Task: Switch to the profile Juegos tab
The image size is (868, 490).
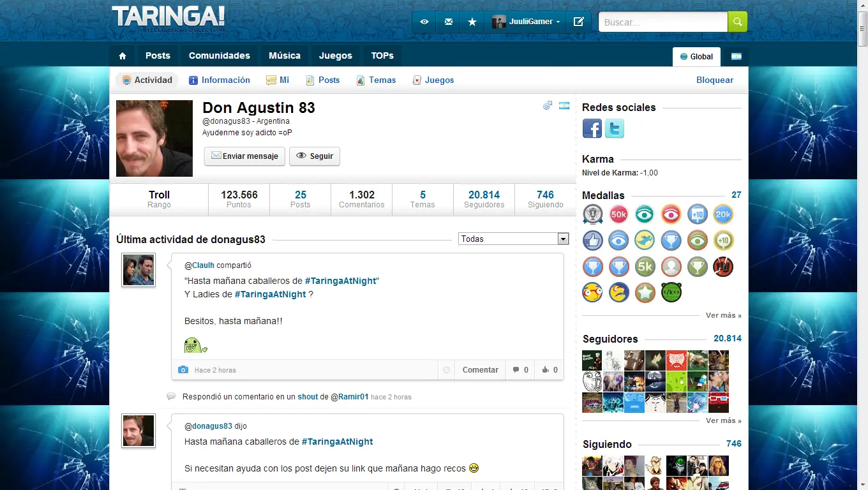Action: [x=433, y=80]
